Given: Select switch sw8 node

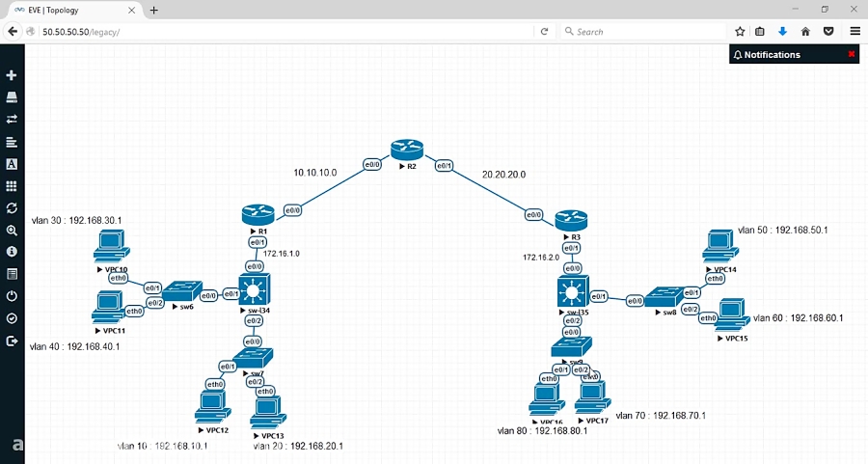Looking at the screenshot, I should point(665,297).
